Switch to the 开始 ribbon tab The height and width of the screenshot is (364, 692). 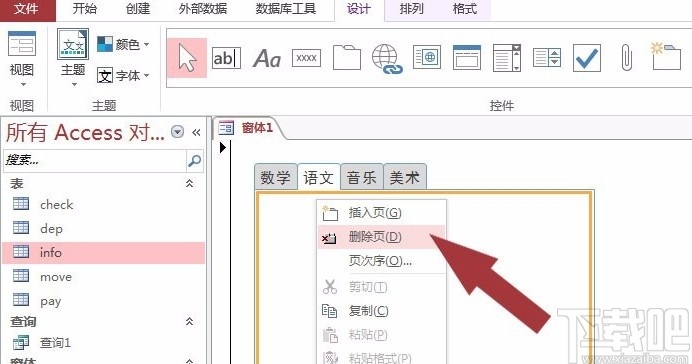tap(84, 9)
